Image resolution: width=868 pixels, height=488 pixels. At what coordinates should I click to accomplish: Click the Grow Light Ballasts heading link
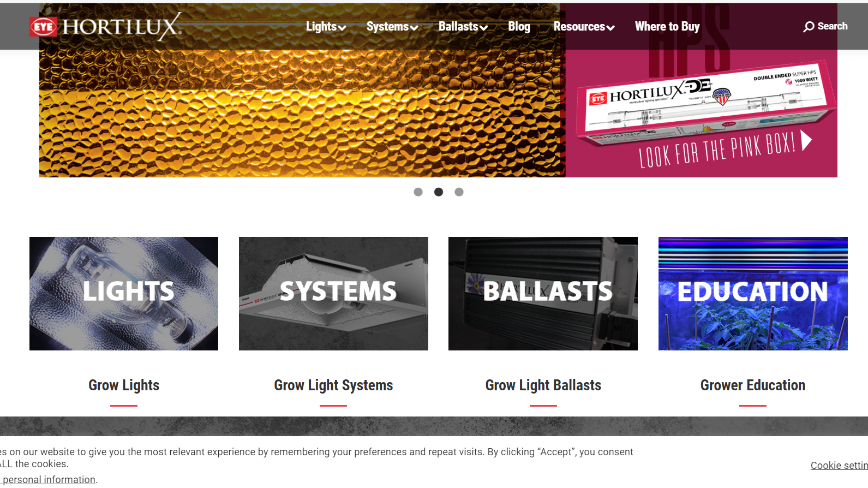543,385
